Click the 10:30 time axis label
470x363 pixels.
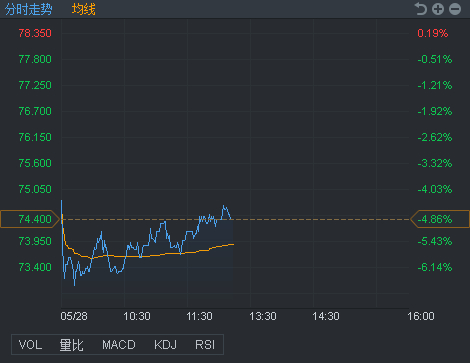click(x=137, y=316)
